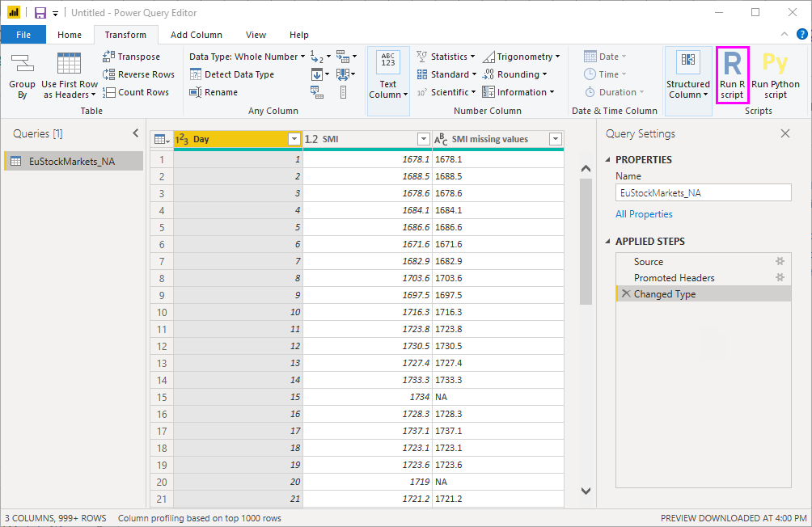Open the Day column filter dropdown

click(x=294, y=139)
